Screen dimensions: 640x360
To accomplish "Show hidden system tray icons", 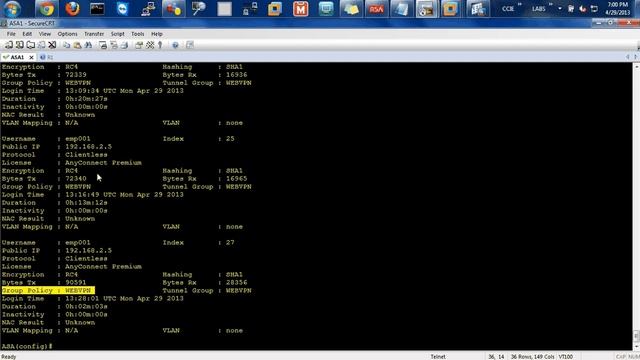I will [560, 9].
